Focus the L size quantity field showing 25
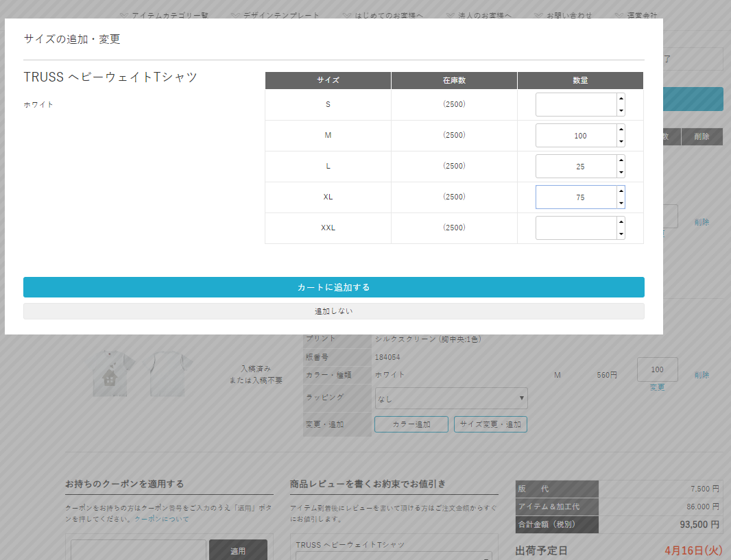 pyautogui.click(x=576, y=167)
